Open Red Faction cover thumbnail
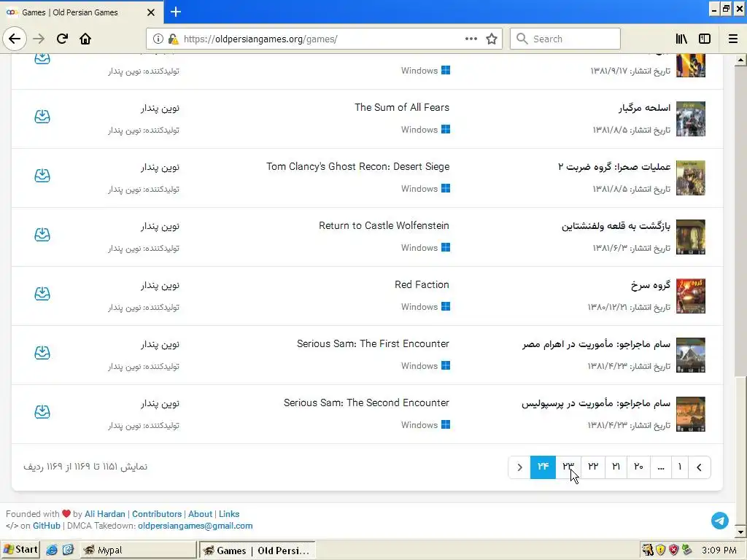This screenshot has height=560, width=747. click(691, 296)
